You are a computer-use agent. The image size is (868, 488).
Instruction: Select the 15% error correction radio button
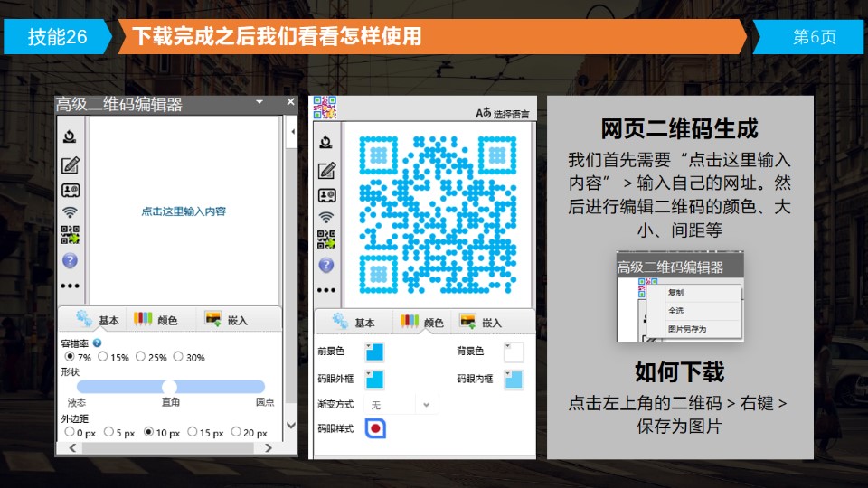(103, 357)
